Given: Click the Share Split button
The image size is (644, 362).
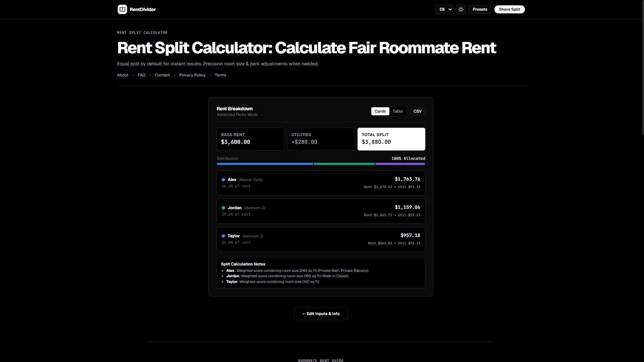Looking at the screenshot, I should 509,9.
